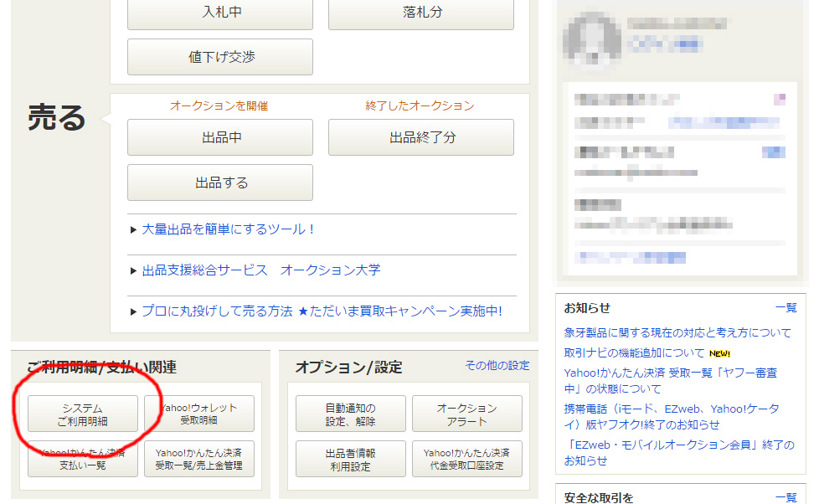Screen dimensions: 819x504
Task: Open the お知らせ 一覧 link
Action: point(786,308)
